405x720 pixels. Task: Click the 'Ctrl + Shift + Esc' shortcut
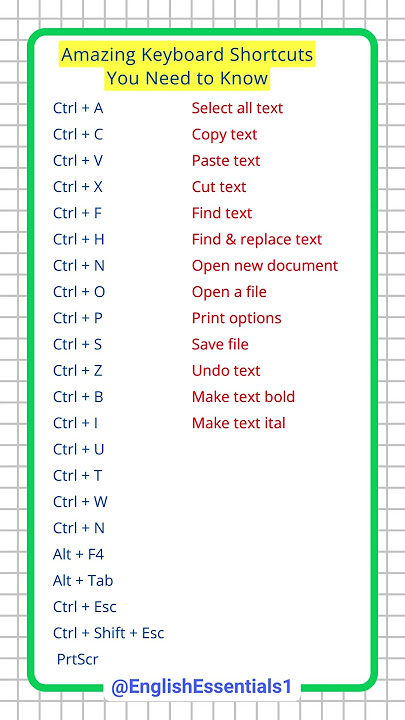(109, 633)
